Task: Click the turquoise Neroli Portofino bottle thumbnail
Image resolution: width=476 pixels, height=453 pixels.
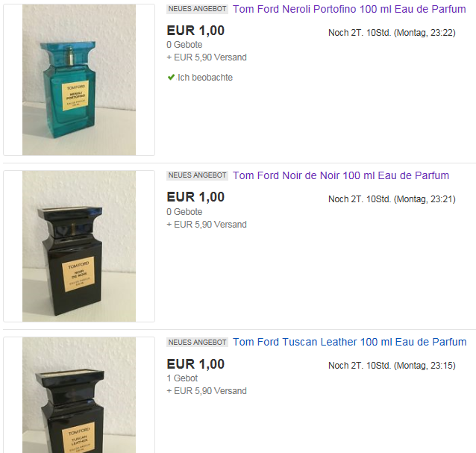Action: (79, 80)
